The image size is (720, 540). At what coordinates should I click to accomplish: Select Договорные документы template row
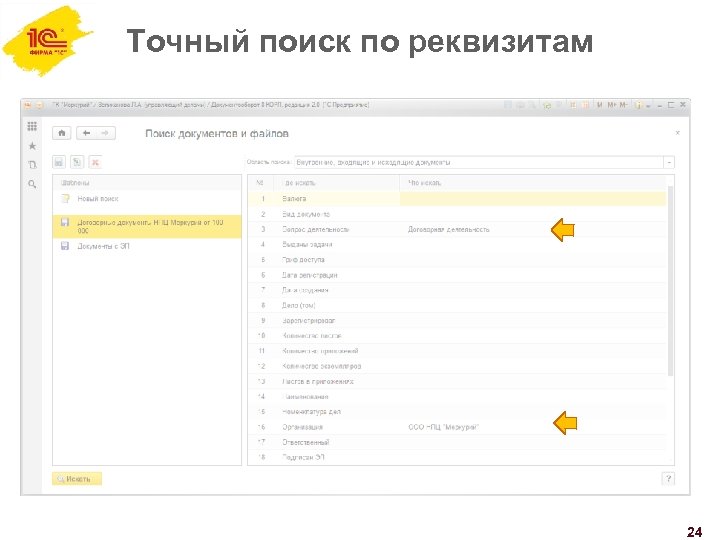coord(147,226)
